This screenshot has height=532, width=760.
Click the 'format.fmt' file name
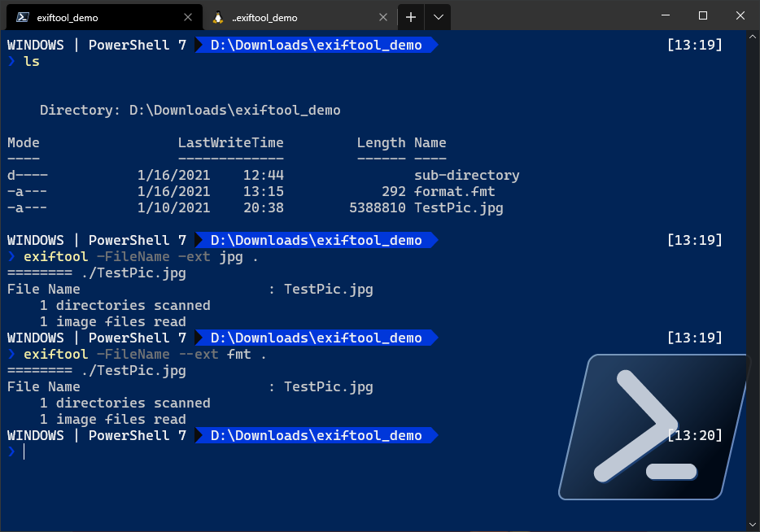tap(455, 191)
